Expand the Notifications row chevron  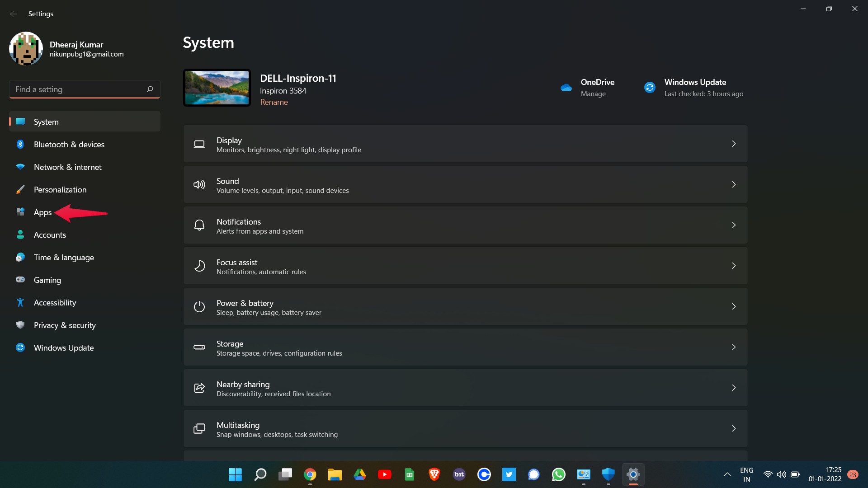[734, 225]
